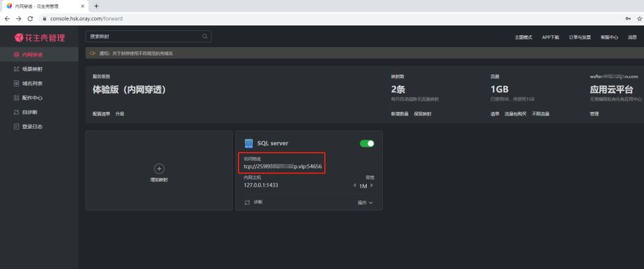Click 消息 in top navigation
The height and width of the screenshot is (269, 644).
click(632, 37)
